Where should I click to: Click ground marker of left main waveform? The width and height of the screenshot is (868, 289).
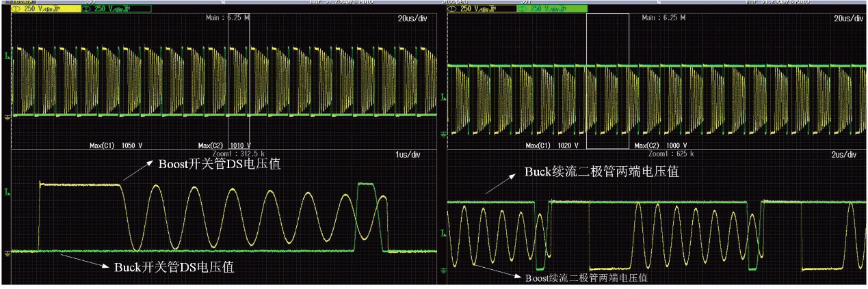(x=7, y=116)
